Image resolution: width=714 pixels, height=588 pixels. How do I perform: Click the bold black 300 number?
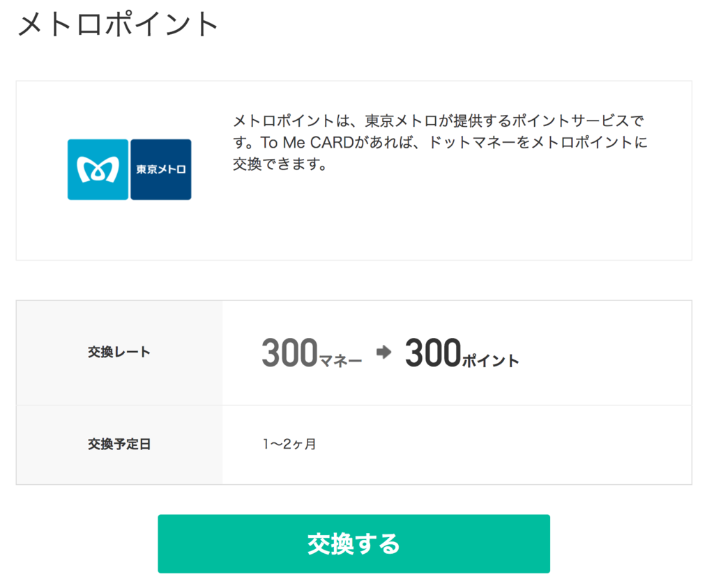433,353
